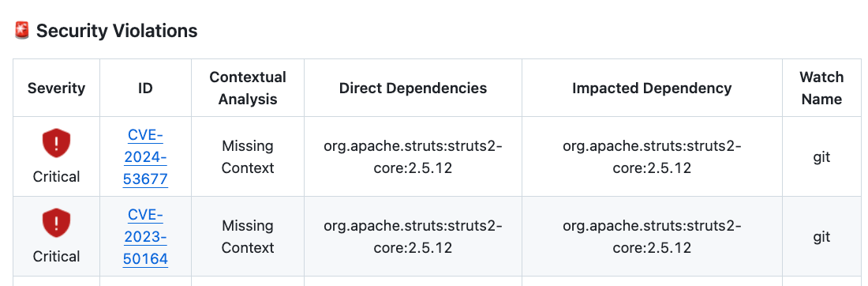The height and width of the screenshot is (286, 868).
Task: Click the git watch name for CVE-2024-53677
Action: click(822, 157)
